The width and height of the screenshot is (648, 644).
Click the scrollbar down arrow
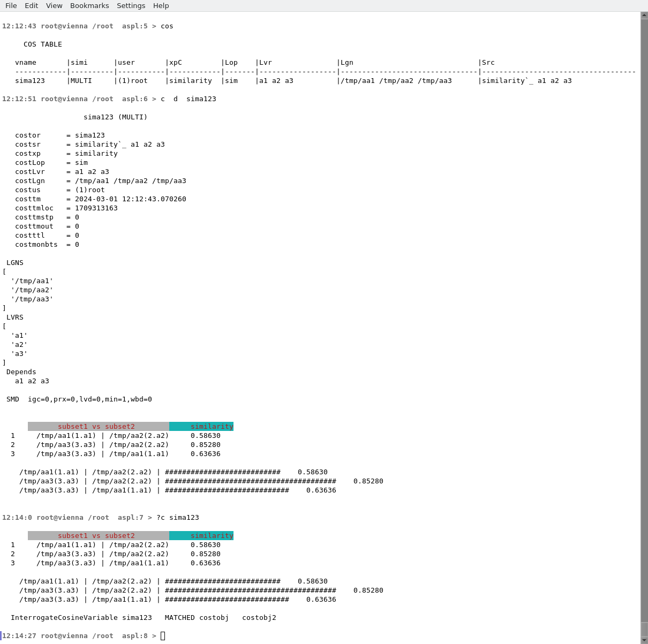[x=644, y=640]
